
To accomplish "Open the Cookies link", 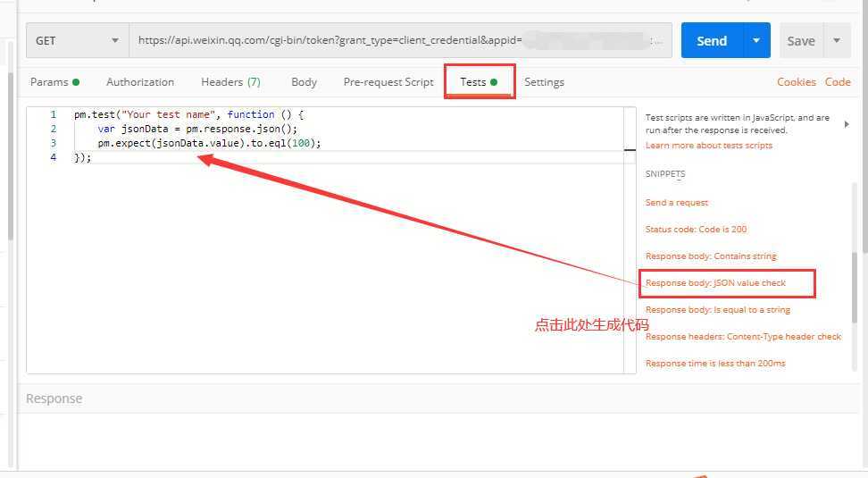I will pyautogui.click(x=796, y=82).
